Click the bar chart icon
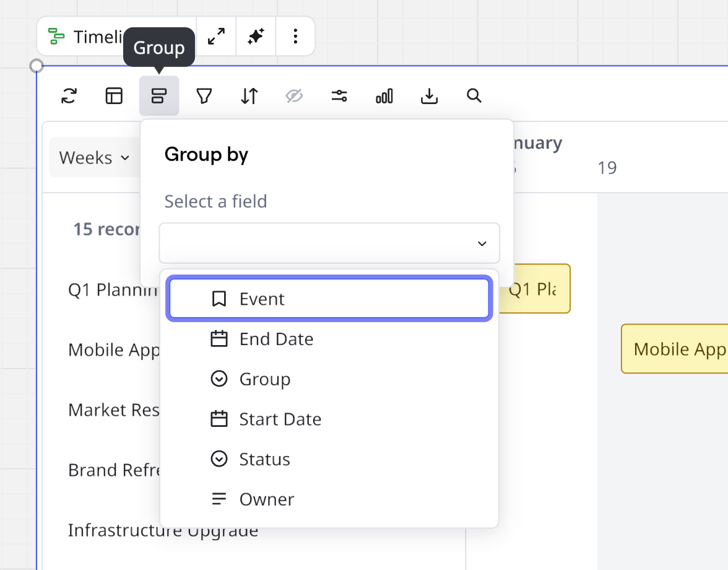The image size is (728, 570). [x=384, y=96]
